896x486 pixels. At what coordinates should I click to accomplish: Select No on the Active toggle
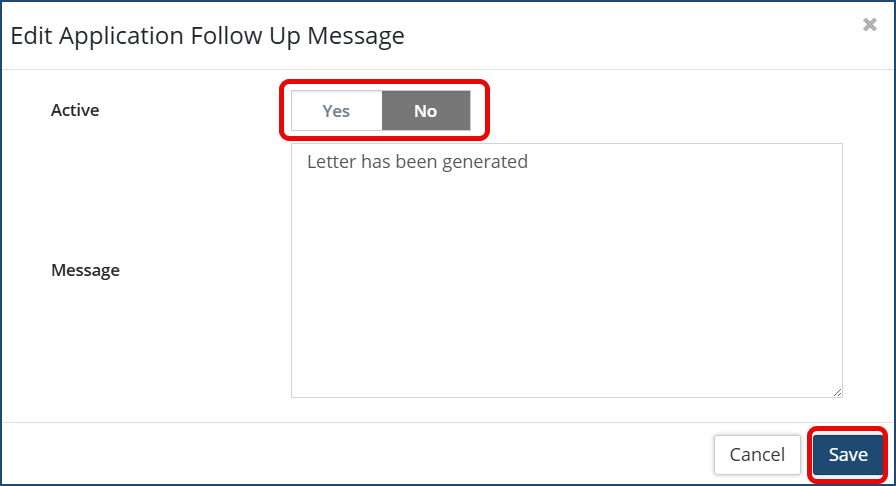[x=425, y=111]
